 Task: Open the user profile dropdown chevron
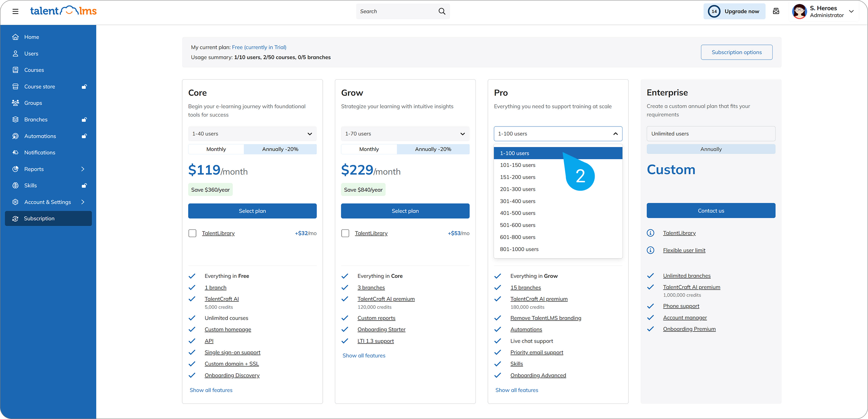[851, 11]
